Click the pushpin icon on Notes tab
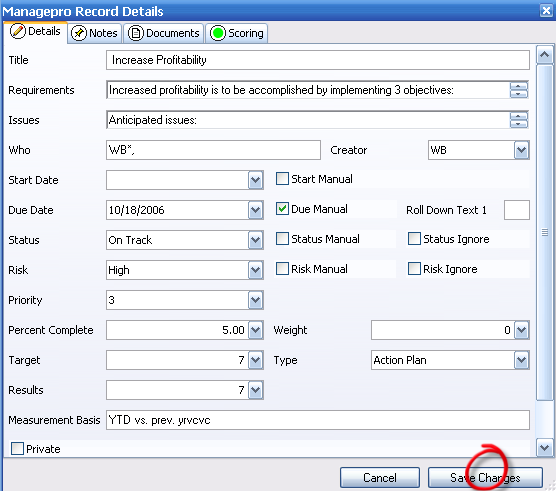This screenshot has height=491, width=556. point(79,33)
